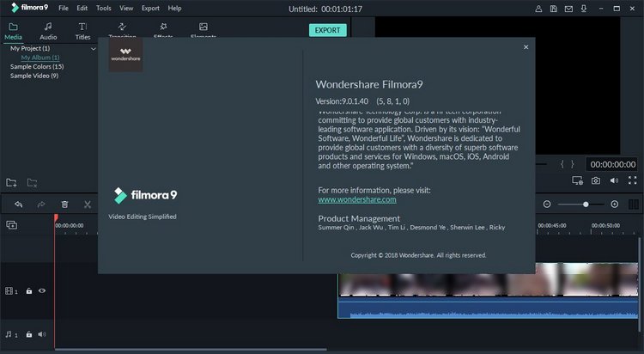The width and height of the screenshot is (644, 354).
Task: Click the mark-out right brace icon
Action: point(572,164)
